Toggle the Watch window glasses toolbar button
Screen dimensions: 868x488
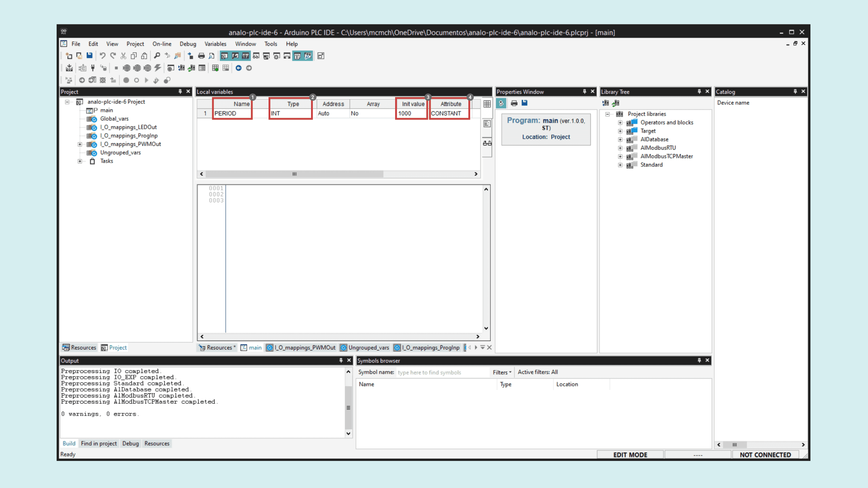(x=256, y=56)
